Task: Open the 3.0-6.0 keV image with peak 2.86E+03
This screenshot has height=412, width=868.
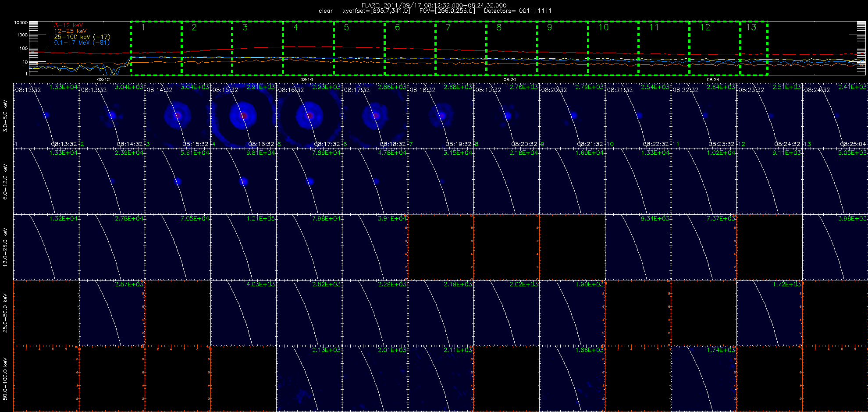Action: pos(375,116)
